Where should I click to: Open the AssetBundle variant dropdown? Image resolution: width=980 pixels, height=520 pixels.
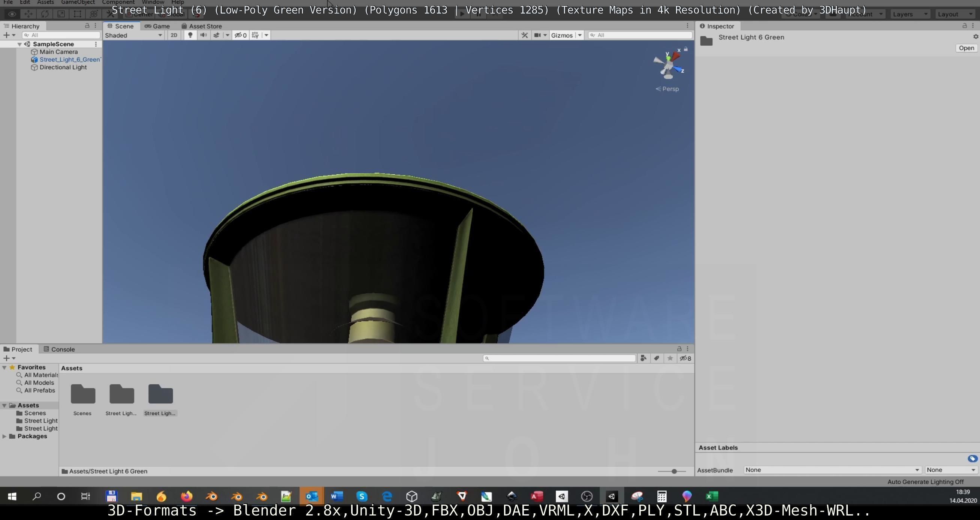tap(951, 470)
